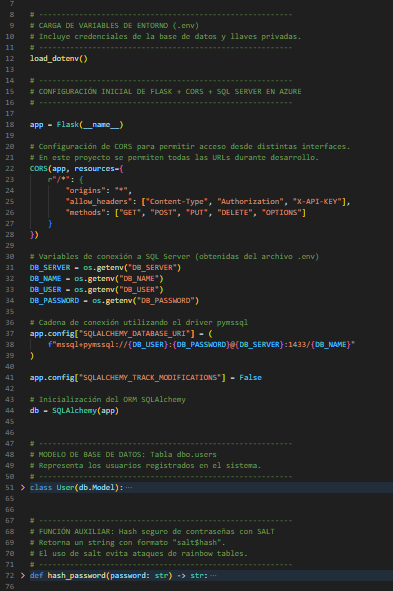Viewport: 393px width, 591px height.
Task: Click the CORS(app, resources={ line
Action: (76, 168)
